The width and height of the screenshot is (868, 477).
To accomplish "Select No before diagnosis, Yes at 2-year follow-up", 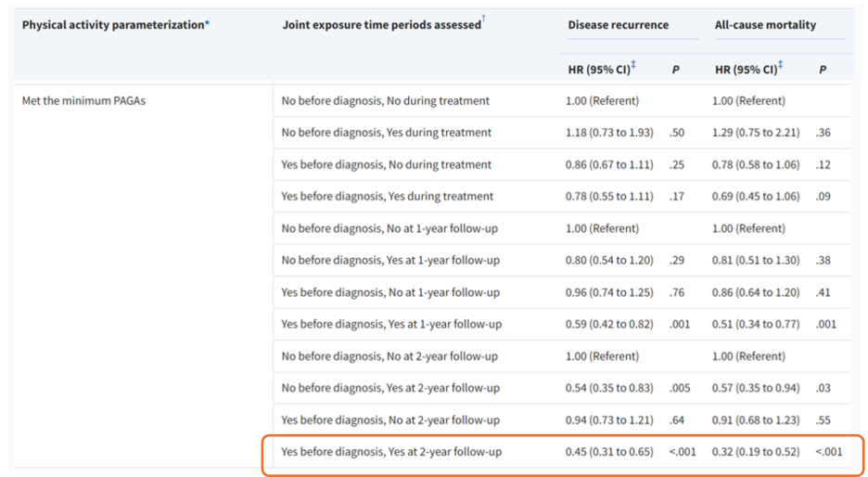I will (x=390, y=388).
